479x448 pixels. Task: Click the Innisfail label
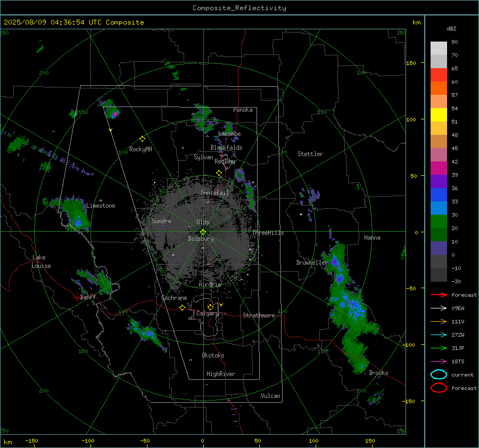tap(214, 193)
